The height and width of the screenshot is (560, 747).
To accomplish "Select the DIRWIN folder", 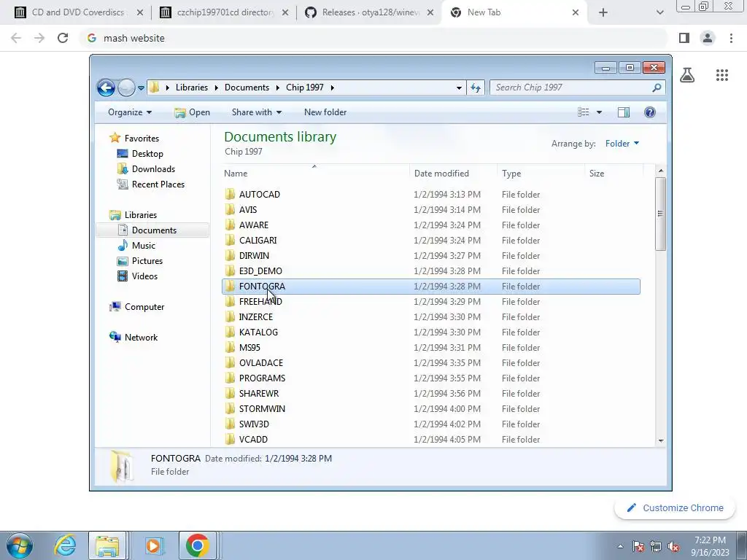I will (x=431, y=256).
